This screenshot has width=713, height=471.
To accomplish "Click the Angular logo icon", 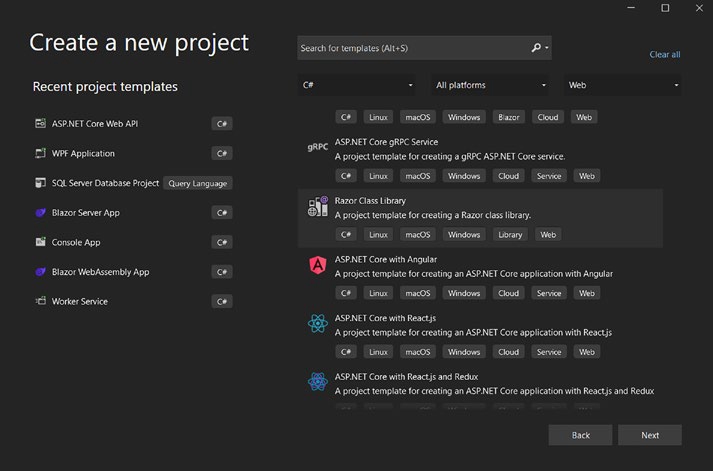I will point(318,265).
